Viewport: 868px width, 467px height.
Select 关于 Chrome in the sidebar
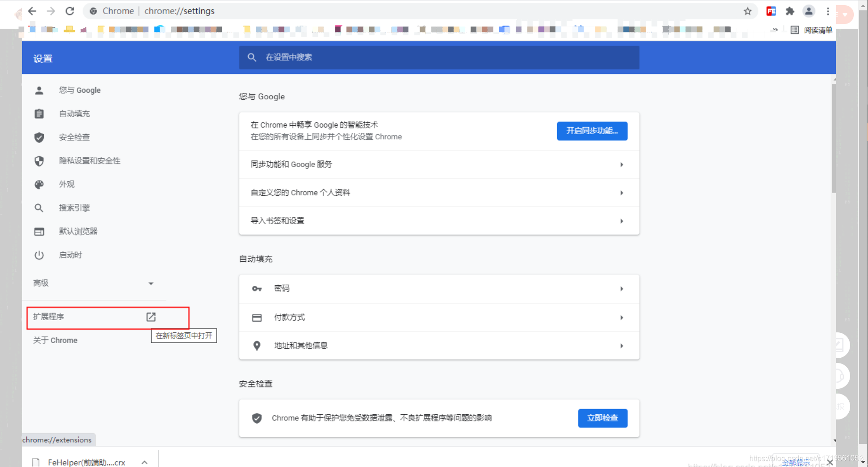55,340
